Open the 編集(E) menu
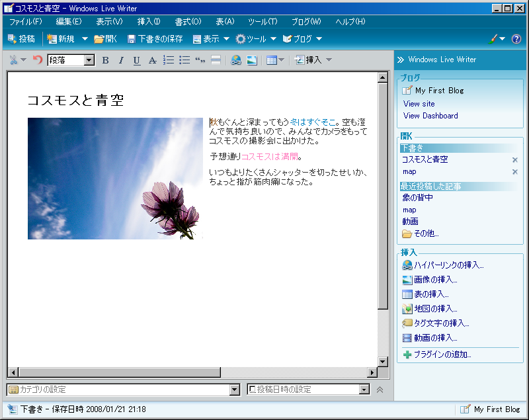 point(69,22)
